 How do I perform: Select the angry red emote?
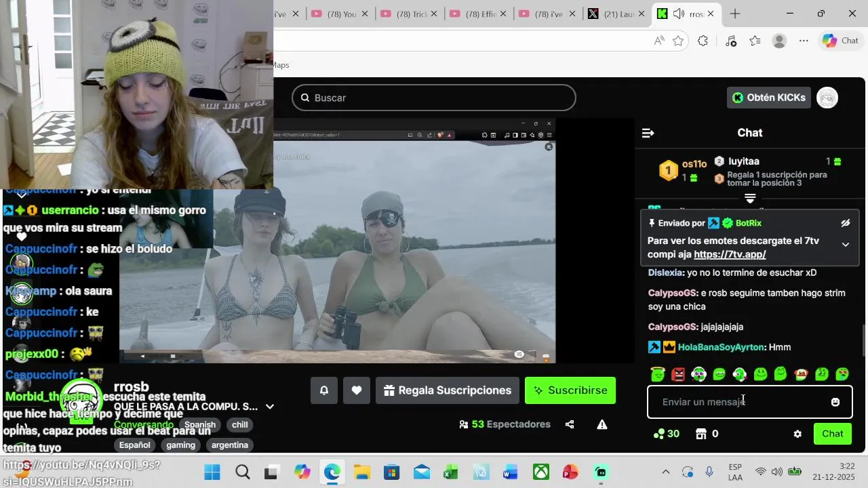coord(678,373)
